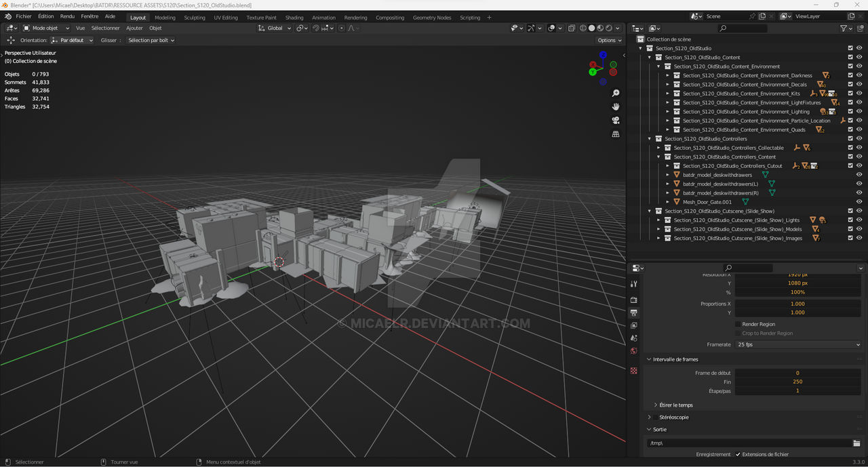Open the Framerate 25 fps dropdown
The width and height of the screenshot is (868, 467).
(798, 344)
